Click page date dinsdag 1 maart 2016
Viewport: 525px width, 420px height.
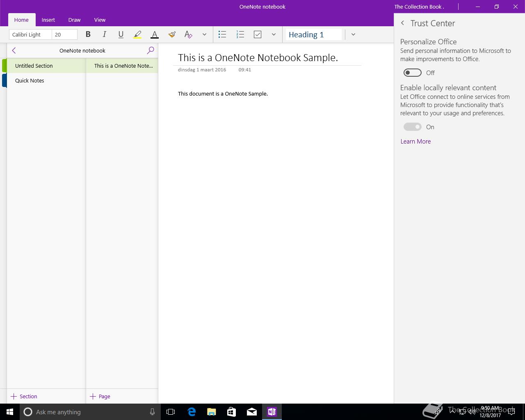(202, 70)
